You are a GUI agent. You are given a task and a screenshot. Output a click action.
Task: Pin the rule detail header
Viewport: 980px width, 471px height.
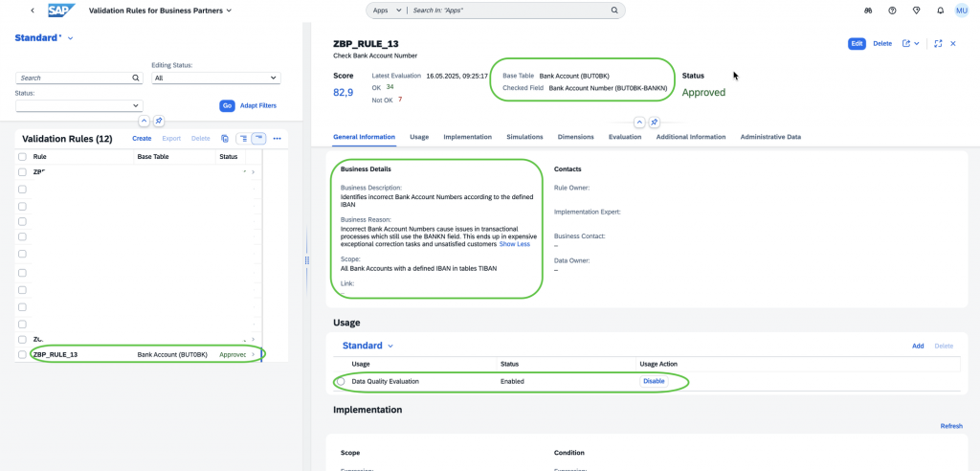(x=655, y=122)
